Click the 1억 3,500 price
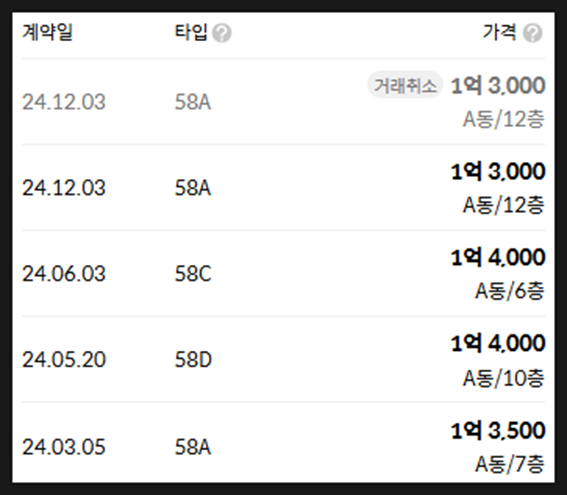 (x=498, y=431)
